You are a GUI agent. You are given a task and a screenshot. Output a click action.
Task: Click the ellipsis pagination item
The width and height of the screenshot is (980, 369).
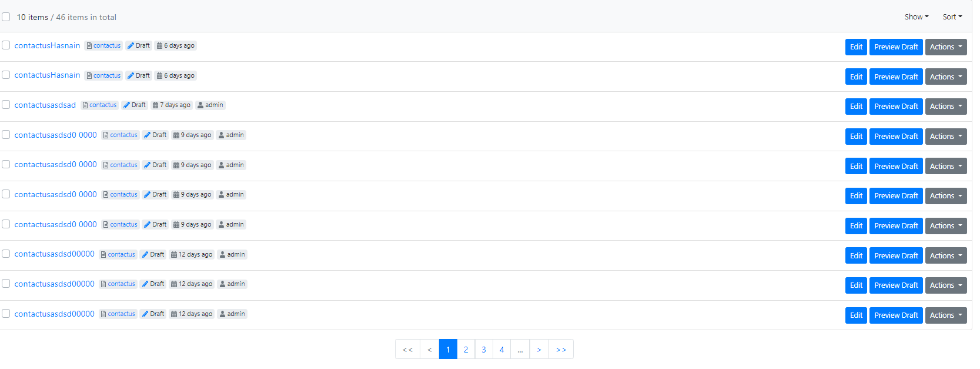(x=520, y=350)
